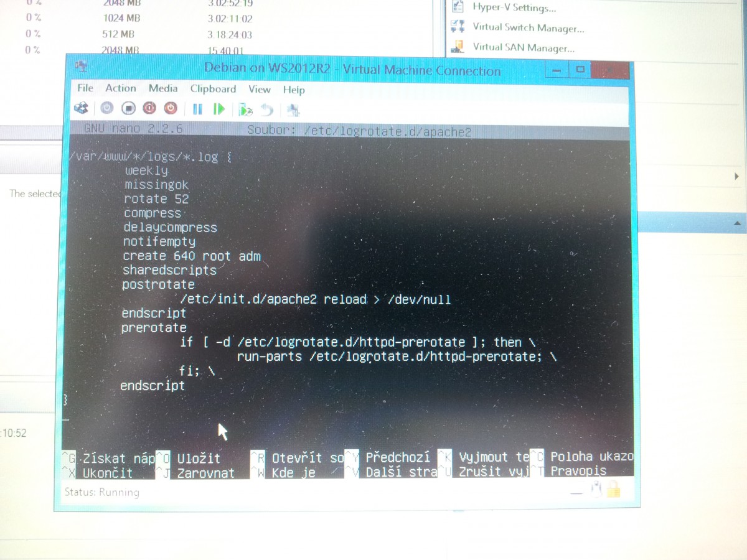The width and height of the screenshot is (747, 560).
Task: Click the orange Save state icon
Action: click(171, 108)
